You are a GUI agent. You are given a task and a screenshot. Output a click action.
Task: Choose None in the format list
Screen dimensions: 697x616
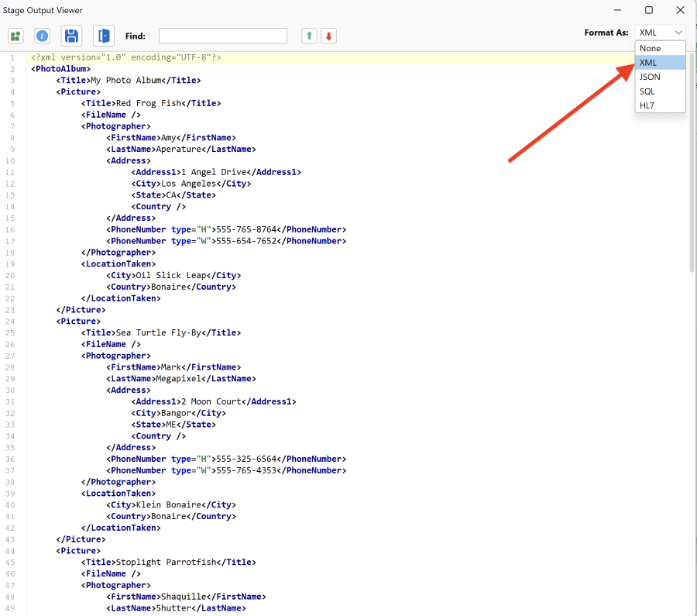point(660,48)
